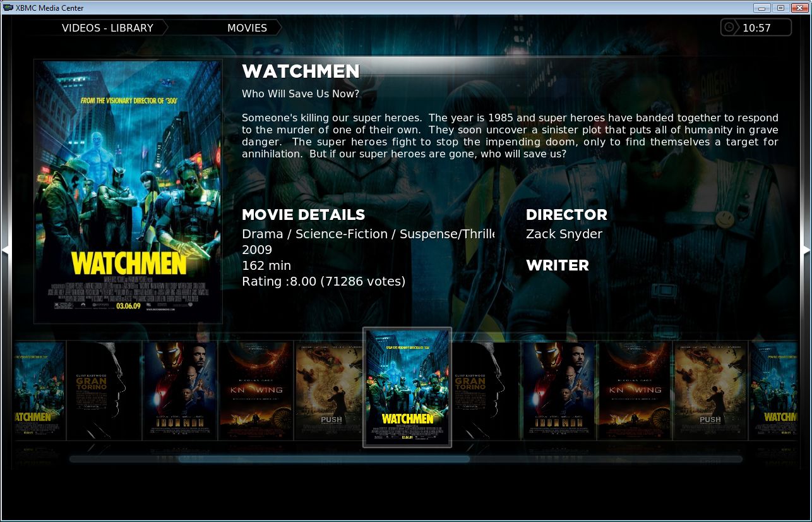The image size is (812, 522).
Task: Select Gran Torino poster right of the highlighted thumbnail
Action: [x=486, y=390]
